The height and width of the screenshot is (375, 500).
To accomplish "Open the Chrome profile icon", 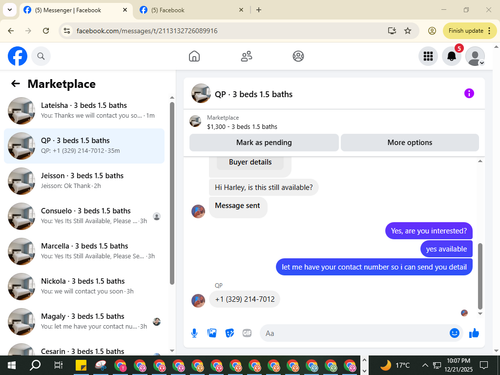I will 432,31.
